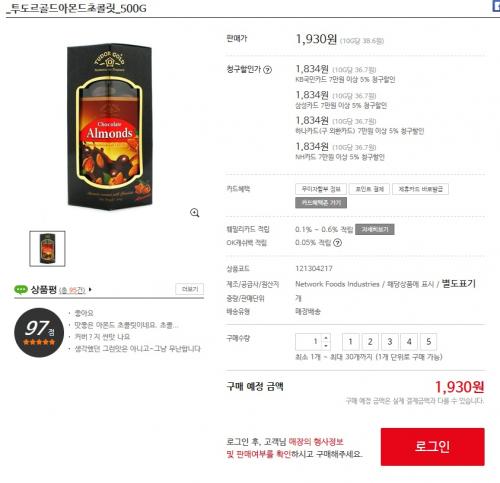Click the question mark next to 청구할인가

pos(267,70)
